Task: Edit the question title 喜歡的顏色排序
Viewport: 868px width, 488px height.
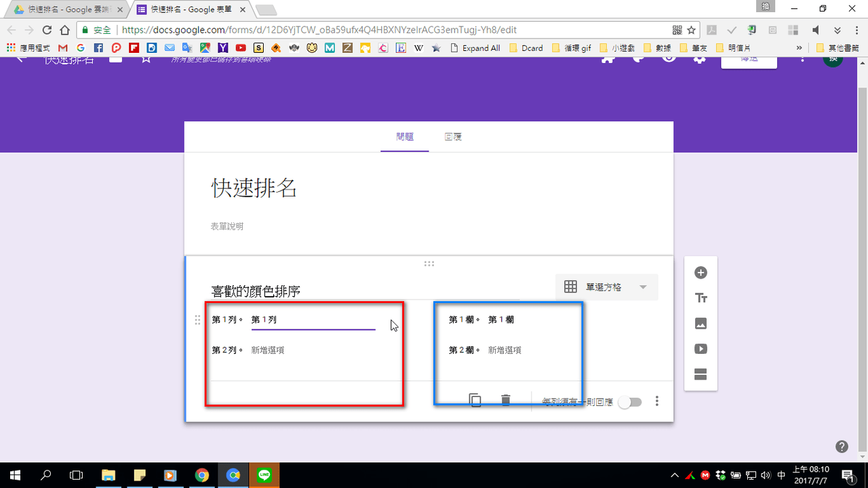Action: tap(365, 291)
